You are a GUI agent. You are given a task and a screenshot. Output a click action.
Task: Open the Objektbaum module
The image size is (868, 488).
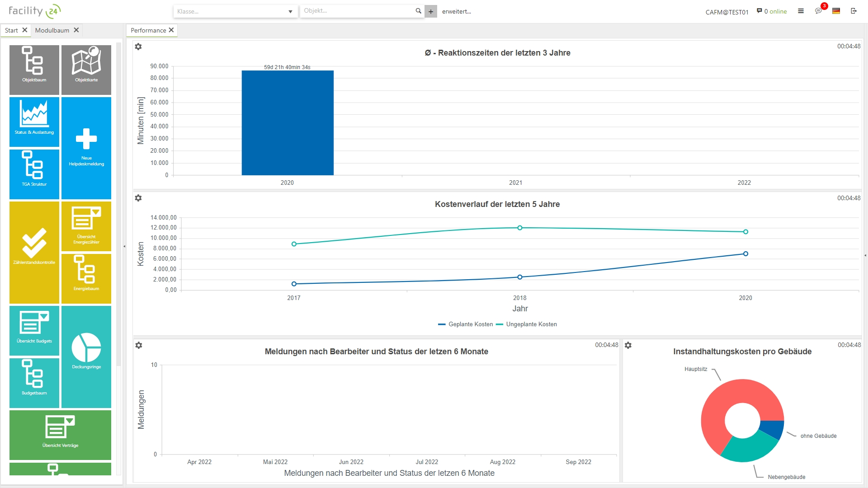(34, 70)
